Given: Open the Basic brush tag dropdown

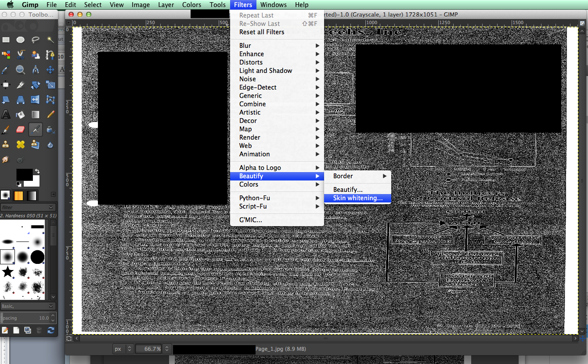Looking at the screenshot, I should [x=28, y=306].
